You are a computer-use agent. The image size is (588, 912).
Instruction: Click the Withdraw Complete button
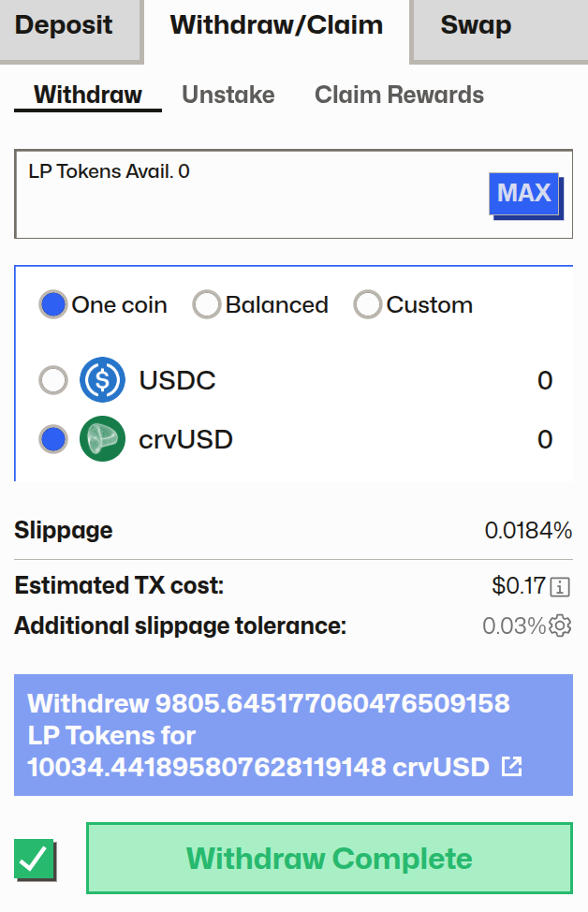pyautogui.click(x=329, y=858)
